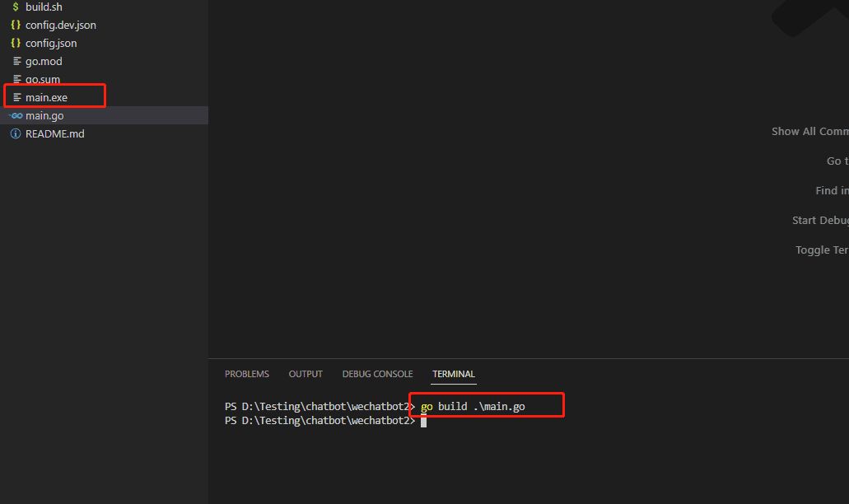Image resolution: width=849 pixels, height=504 pixels.
Task: Select the main.exe file name in explorer
Action: click(46, 97)
